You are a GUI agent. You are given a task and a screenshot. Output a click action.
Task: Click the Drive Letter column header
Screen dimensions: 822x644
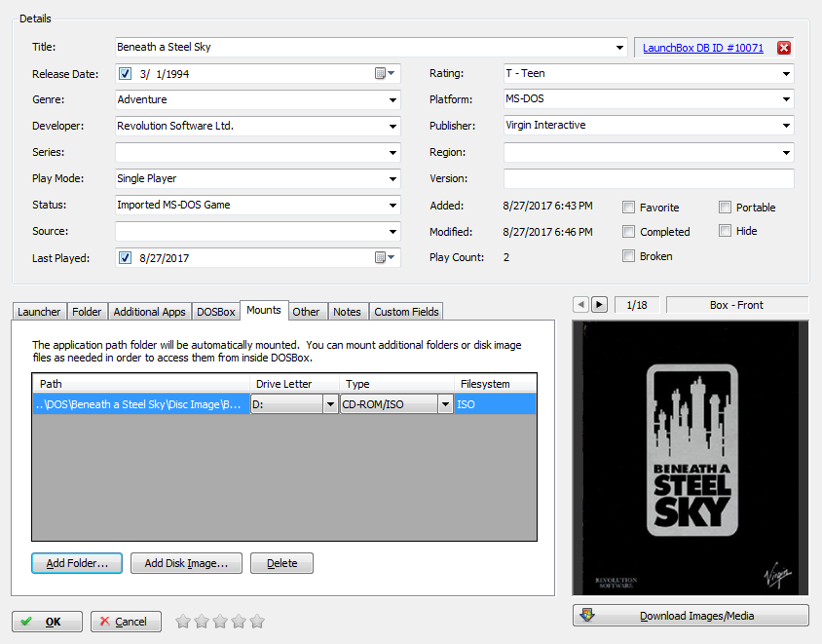295,384
